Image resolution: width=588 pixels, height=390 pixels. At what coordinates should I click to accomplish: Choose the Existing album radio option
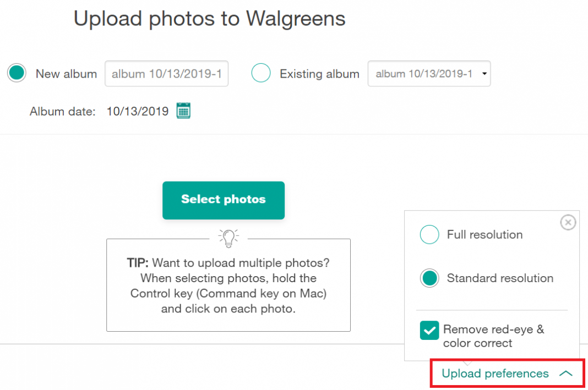pyautogui.click(x=261, y=73)
